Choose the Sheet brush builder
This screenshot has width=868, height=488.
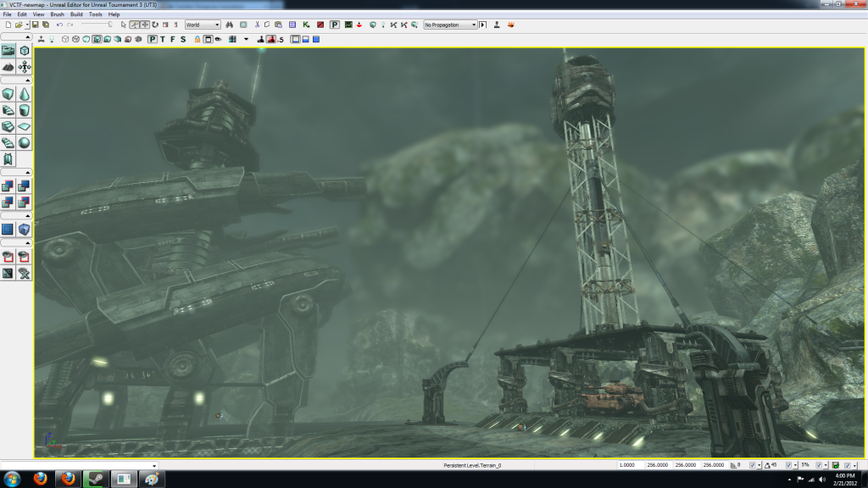tap(25, 127)
